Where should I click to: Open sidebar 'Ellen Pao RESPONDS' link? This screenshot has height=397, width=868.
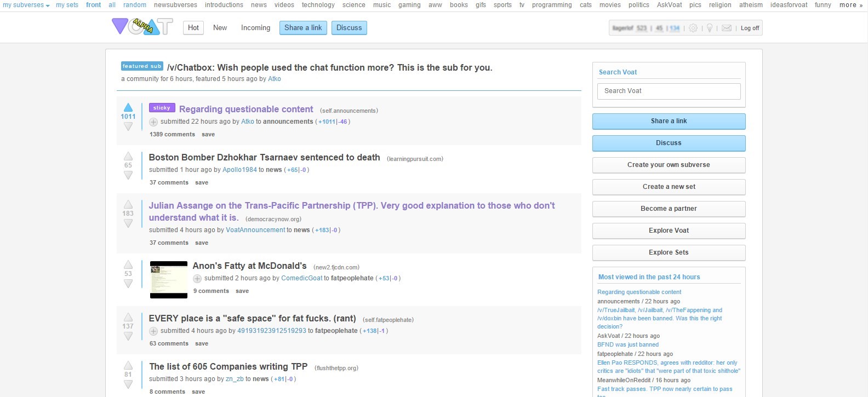(x=669, y=367)
